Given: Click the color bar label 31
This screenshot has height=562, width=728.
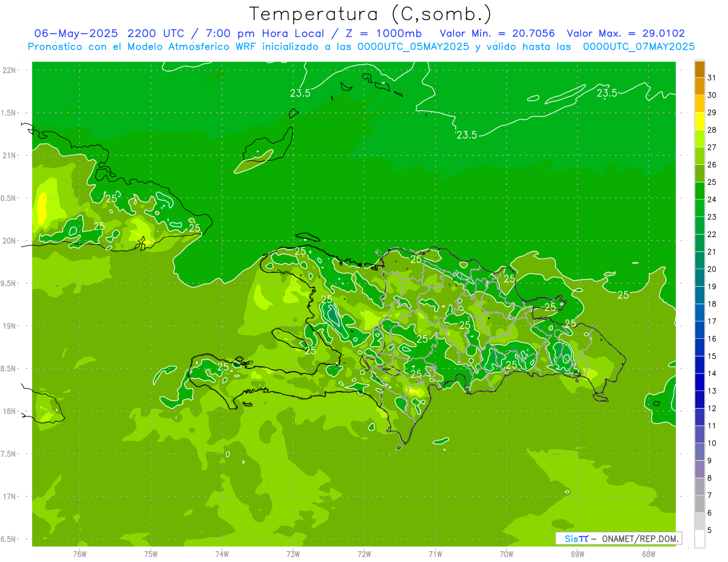Looking at the screenshot, I should coord(712,78).
